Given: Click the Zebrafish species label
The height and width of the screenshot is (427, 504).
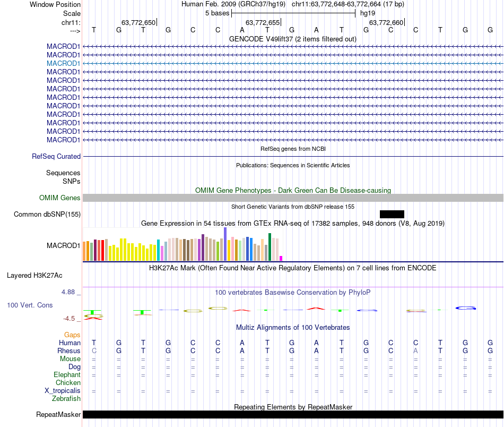Looking at the screenshot, I should (x=66, y=399).
